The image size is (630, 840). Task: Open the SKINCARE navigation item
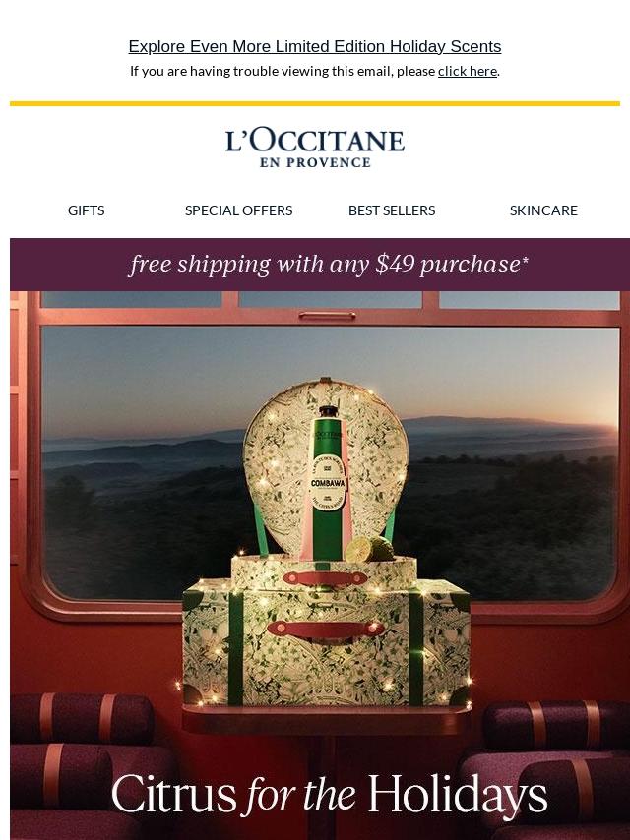(x=543, y=210)
